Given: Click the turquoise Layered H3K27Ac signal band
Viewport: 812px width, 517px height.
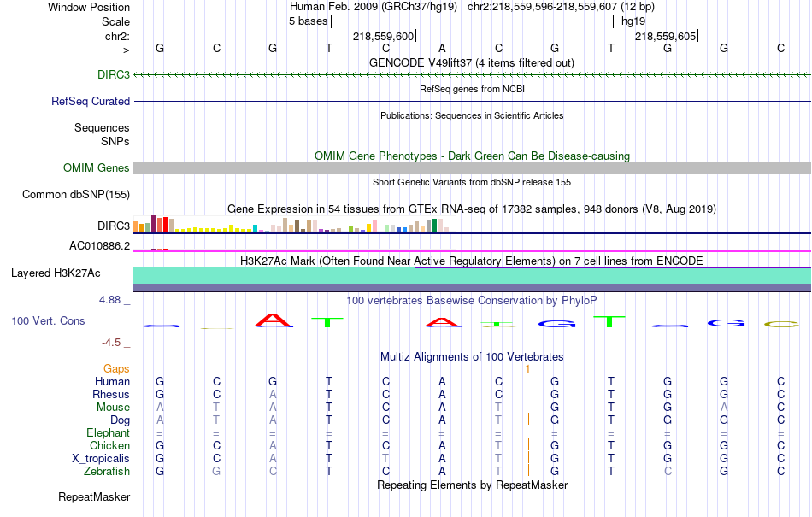Looking at the screenshot, I should (x=472, y=275).
